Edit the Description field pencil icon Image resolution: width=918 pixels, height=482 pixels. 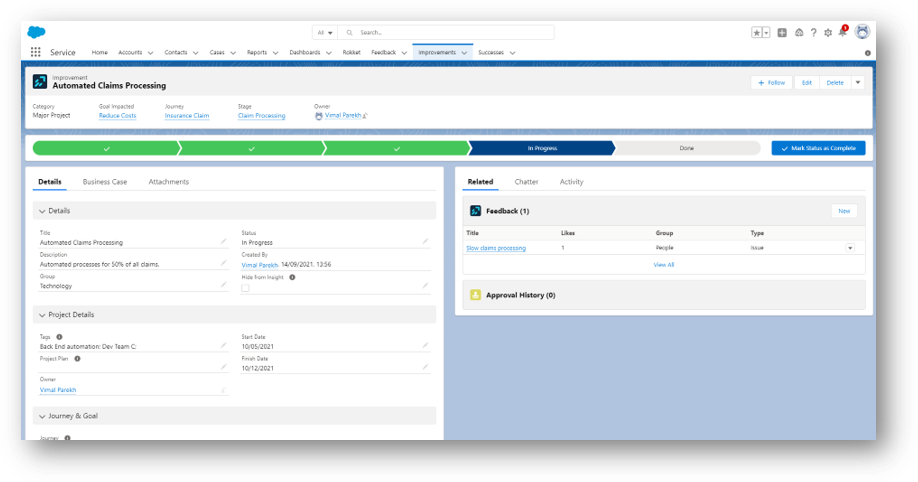223,263
